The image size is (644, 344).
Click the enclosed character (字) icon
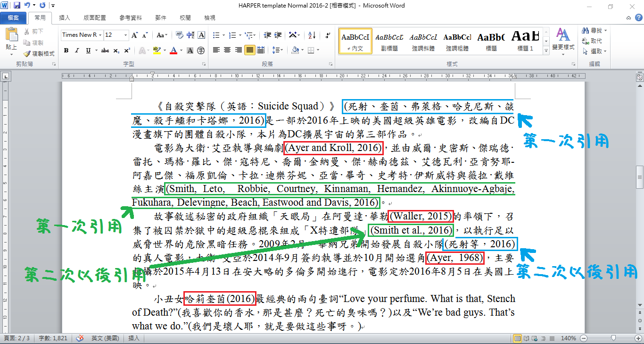pos(201,50)
